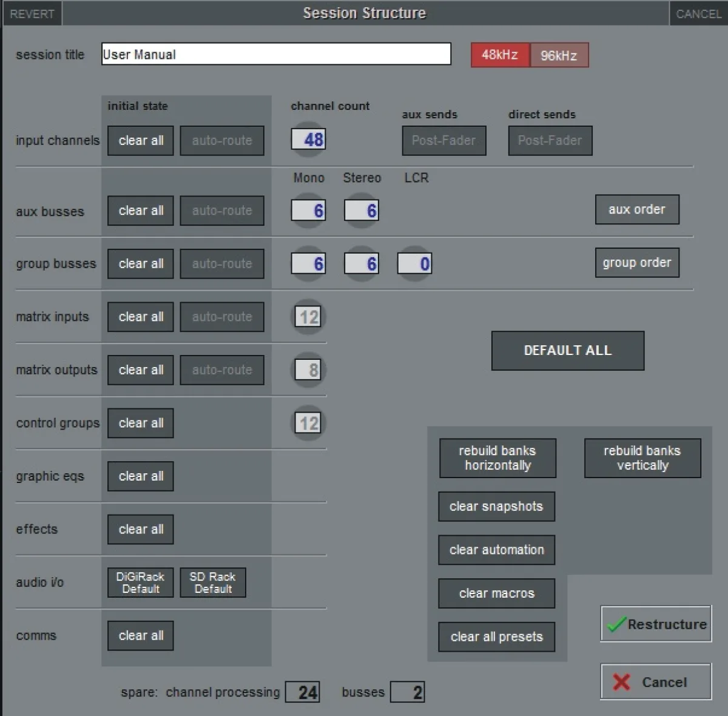Screen dimensions: 728x716
Task: Clear all for matrix outputs
Action: point(141,370)
